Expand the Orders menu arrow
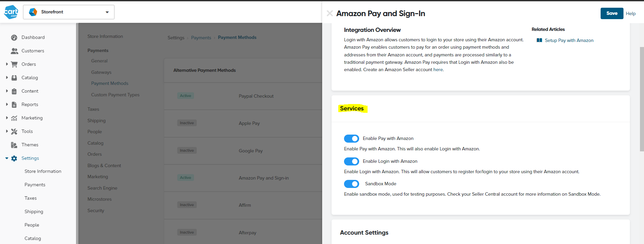 click(7, 64)
